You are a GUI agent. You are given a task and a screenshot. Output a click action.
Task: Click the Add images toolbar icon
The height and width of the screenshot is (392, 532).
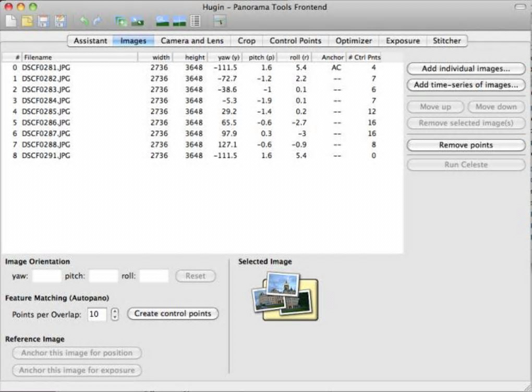tap(121, 21)
